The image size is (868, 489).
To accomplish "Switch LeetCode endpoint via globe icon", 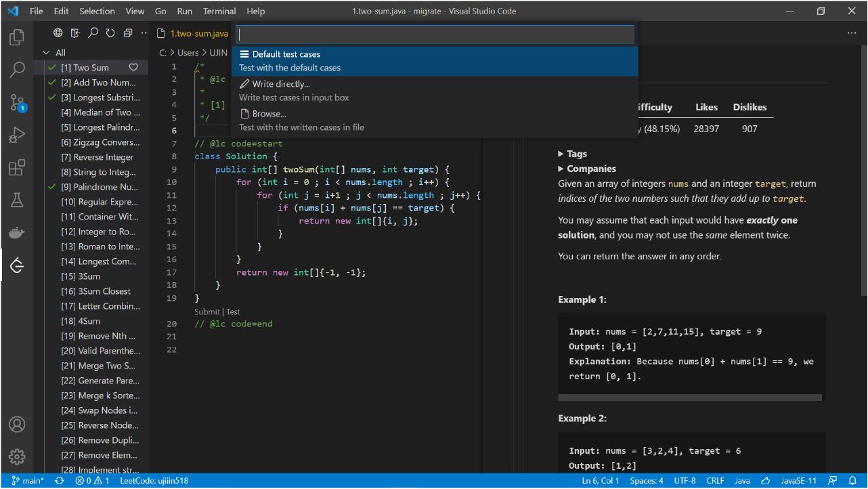I will 58,33.
